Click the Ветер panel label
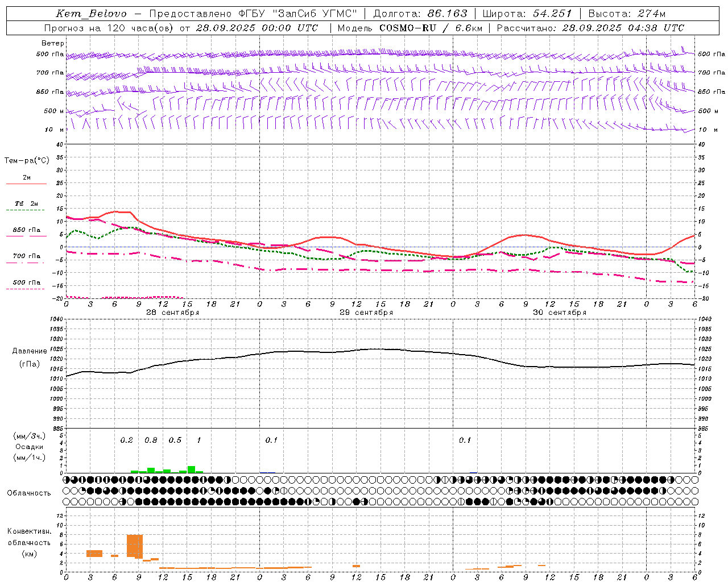Image resolution: width=728 pixels, height=582 pixels. [53, 43]
